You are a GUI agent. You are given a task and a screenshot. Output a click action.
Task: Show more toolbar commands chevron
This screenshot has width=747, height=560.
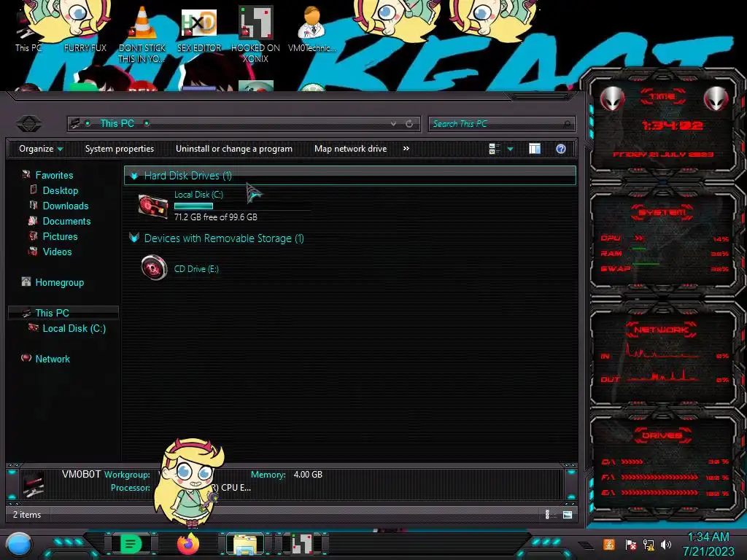tap(406, 149)
